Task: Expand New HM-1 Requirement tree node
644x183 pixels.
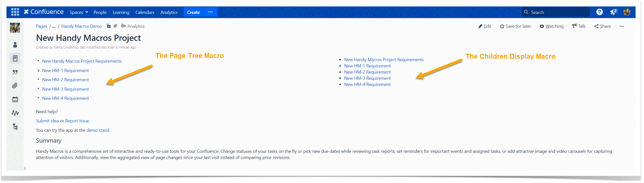Action: tap(38, 71)
